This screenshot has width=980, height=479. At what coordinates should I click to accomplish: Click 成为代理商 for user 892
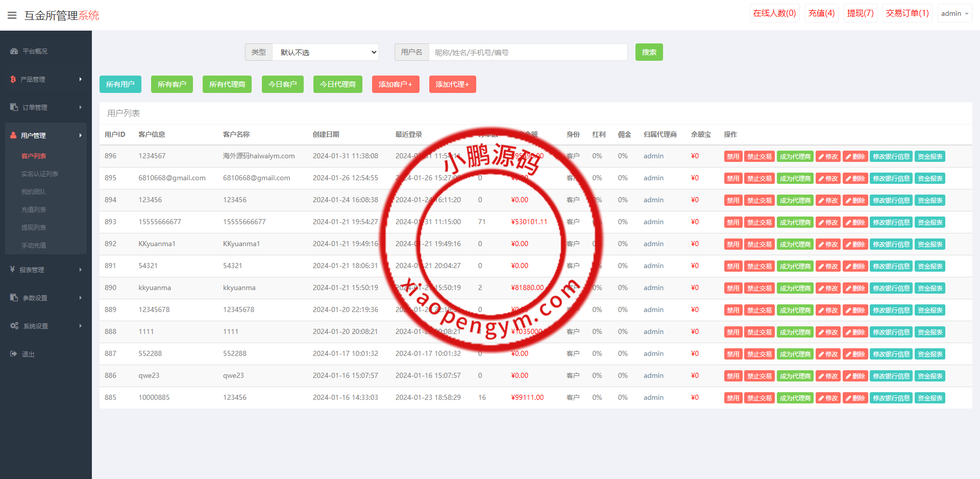[795, 245]
